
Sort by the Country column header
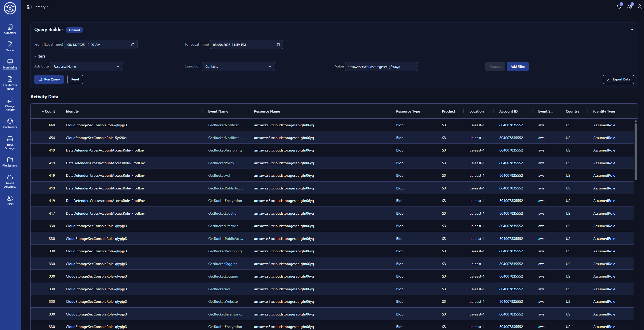tap(572, 111)
